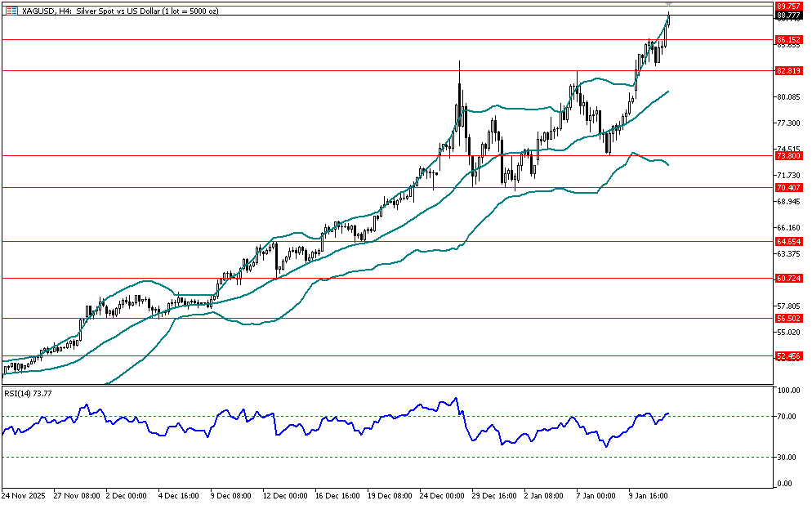This screenshot has width=812, height=505.
Task: Click the RSI 70.00 overbought level value
Action: pos(787,417)
